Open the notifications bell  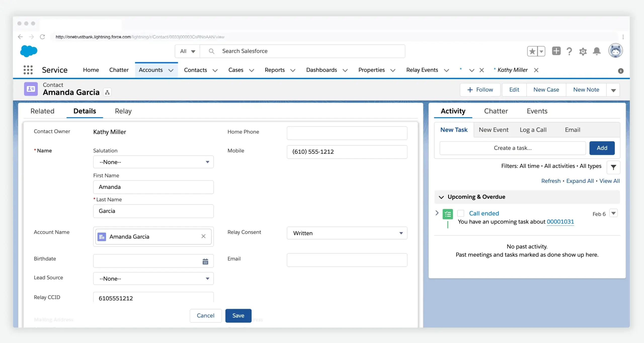(x=597, y=51)
